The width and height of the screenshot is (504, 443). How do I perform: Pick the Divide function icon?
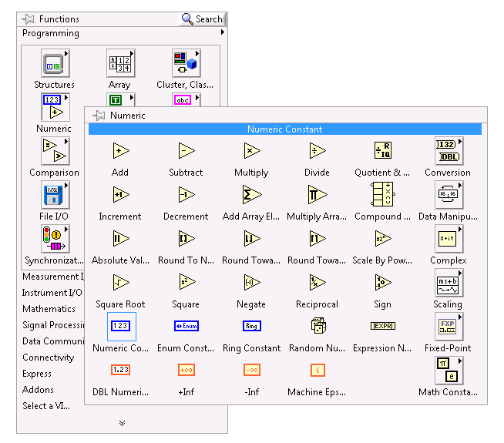coord(317,151)
